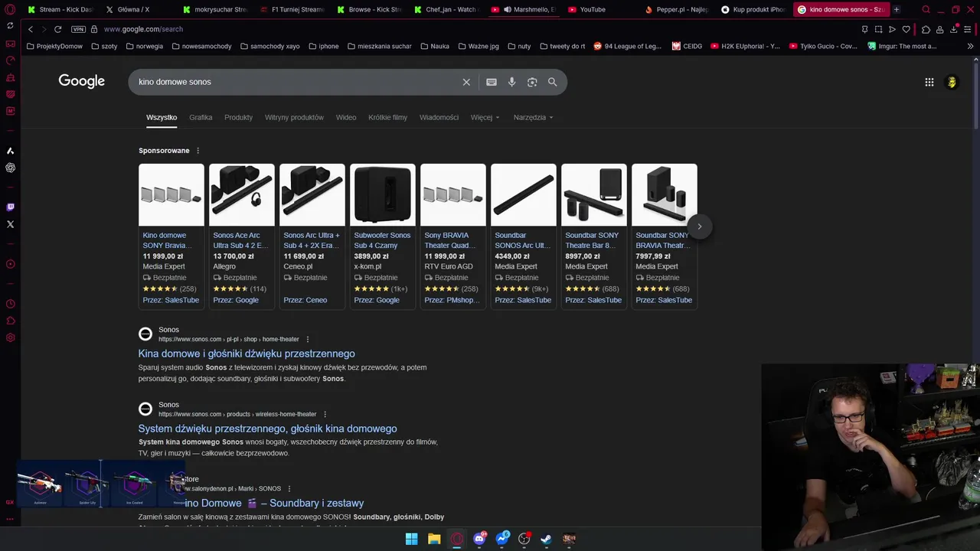Open the CEIDG bookmark

click(x=687, y=46)
